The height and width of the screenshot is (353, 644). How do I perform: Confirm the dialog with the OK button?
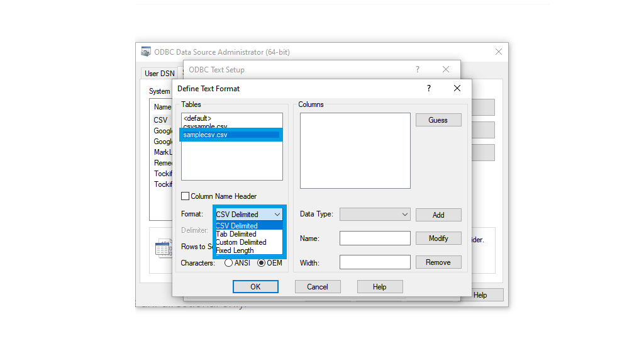click(255, 287)
